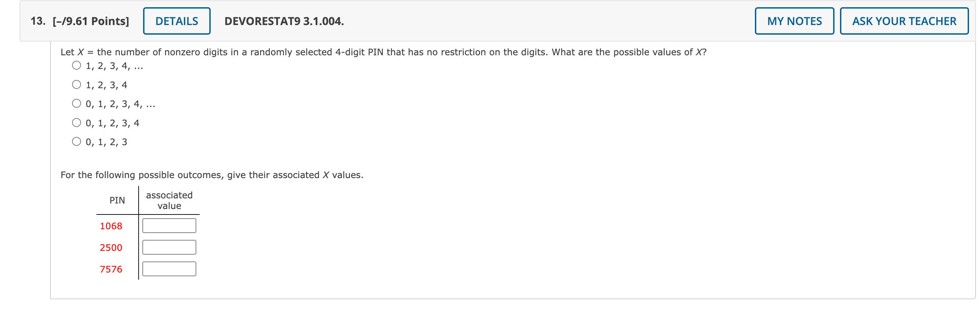Viewport: 980px width, 326px height.
Task: Click the PIN column header in the table
Action: coord(117,200)
